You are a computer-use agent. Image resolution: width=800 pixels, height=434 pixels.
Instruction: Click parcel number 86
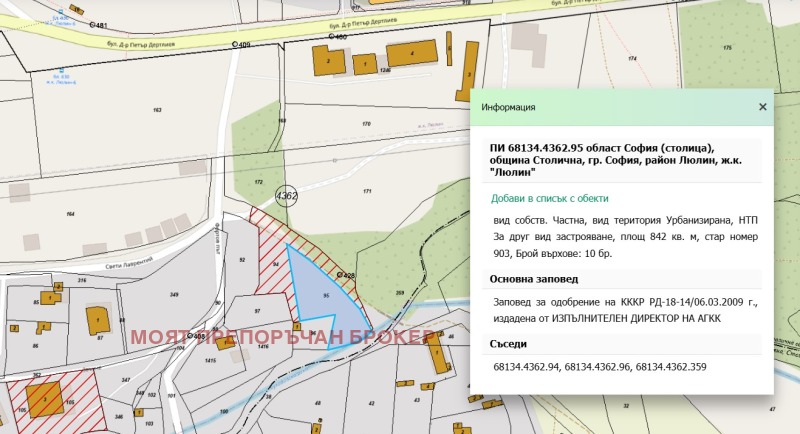(x=35, y=346)
